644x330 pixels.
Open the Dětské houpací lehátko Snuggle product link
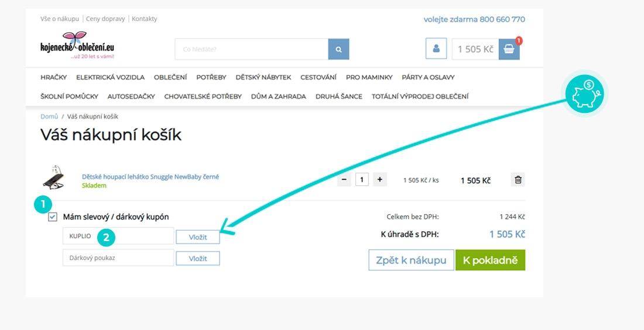point(150,177)
